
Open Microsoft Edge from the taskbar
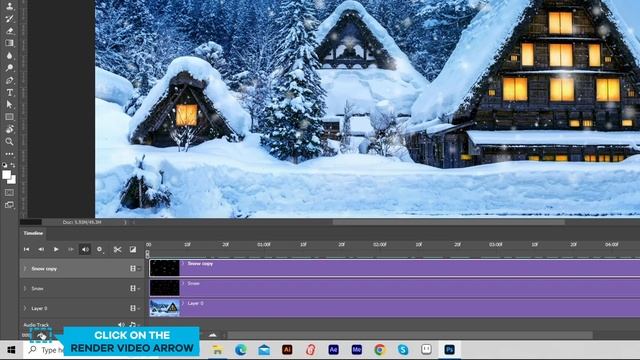(x=241, y=350)
